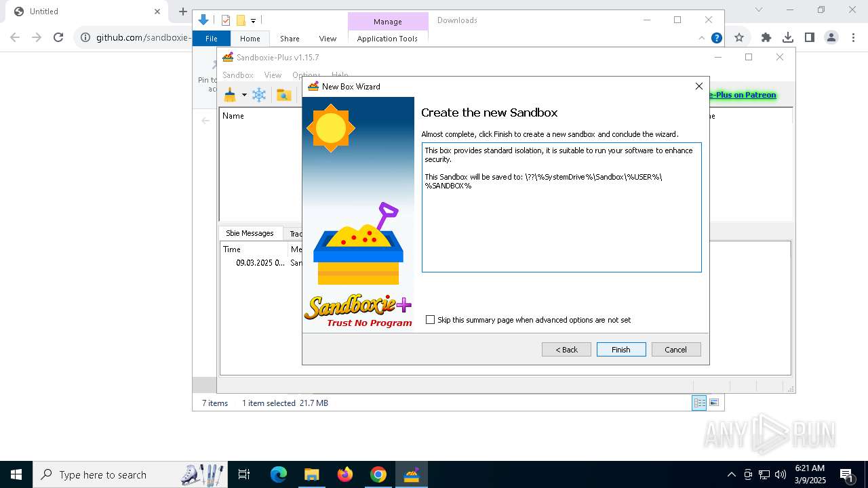
Task: Switch to Sandboxie-Plus on taskbar
Action: tap(412, 474)
